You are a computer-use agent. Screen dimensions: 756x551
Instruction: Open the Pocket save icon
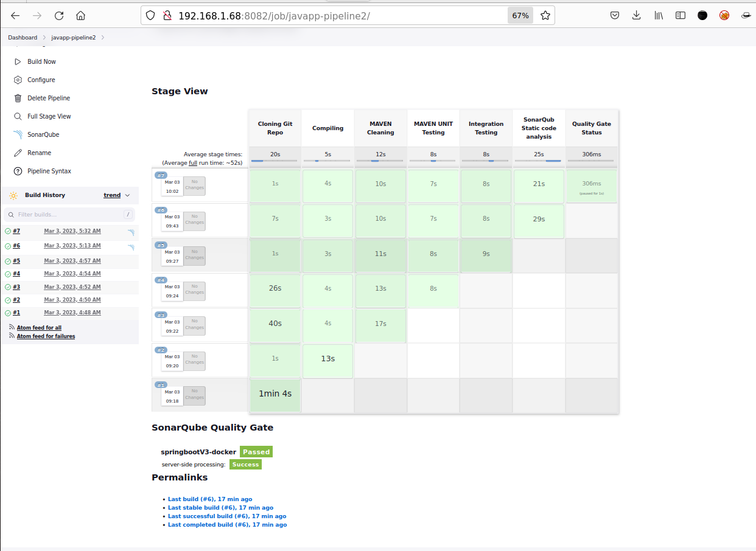pos(615,16)
